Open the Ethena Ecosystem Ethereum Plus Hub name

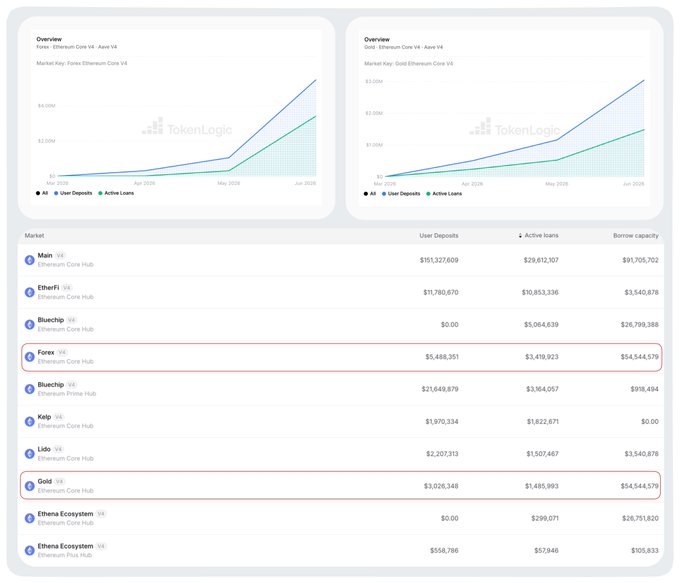(65, 546)
